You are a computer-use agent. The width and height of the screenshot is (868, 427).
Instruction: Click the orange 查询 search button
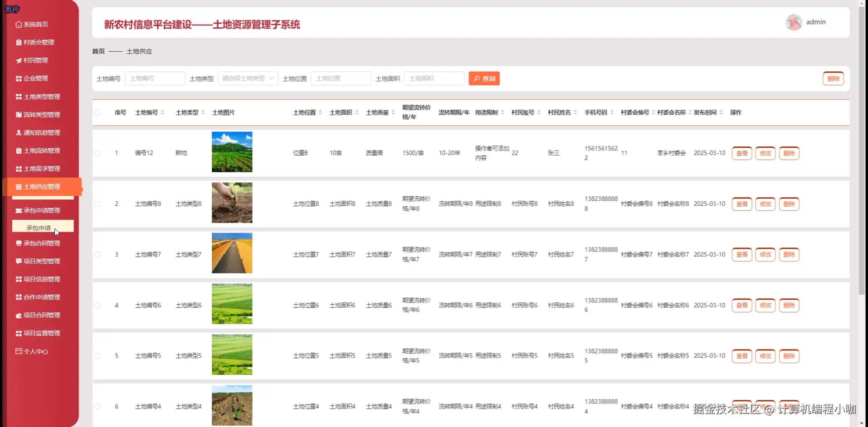tap(484, 78)
